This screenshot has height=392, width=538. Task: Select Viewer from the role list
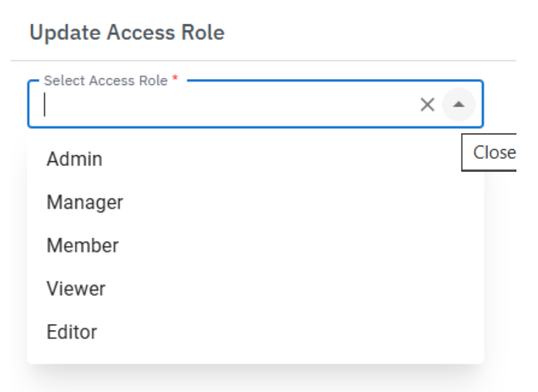255,289
